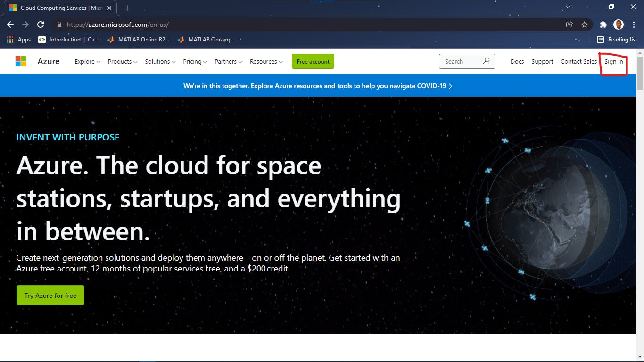Bookmark this page with star icon
Image resolution: width=644 pixels, height=362 pixels.
point(585,25)
